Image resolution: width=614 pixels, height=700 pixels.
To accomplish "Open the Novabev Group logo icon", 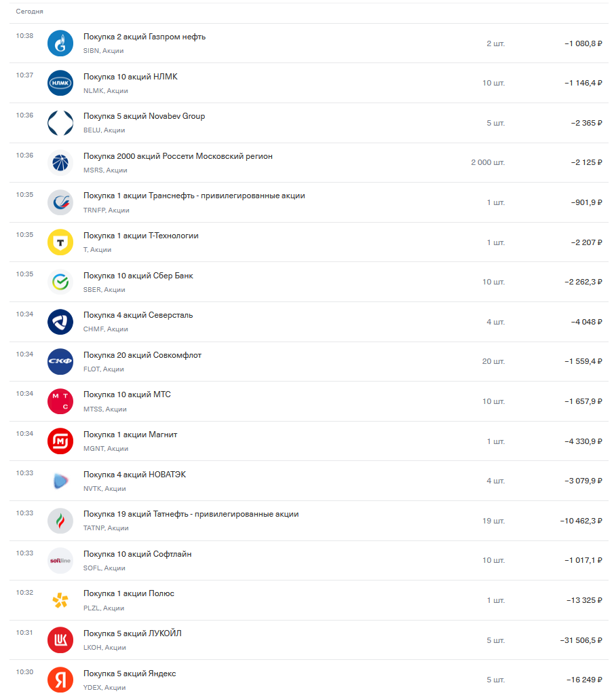I will click(60, 123).
